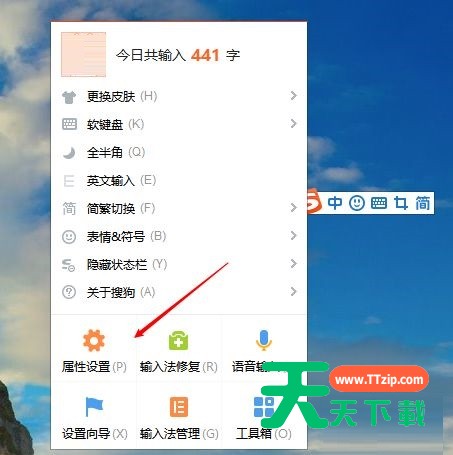The image size is (453, 455).
Task: Start voice input via microphone icon
Action: [264, 340]
